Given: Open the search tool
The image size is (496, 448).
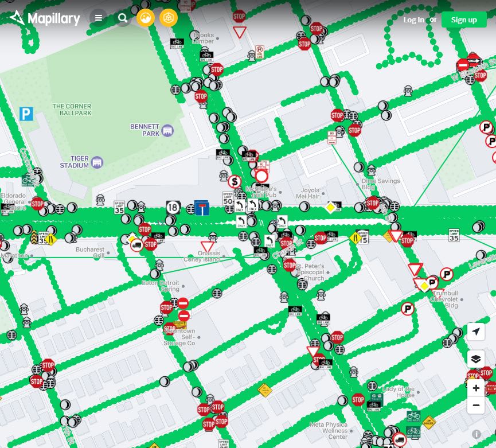Looking at the screenshot, I should click(x=122, y=18).
